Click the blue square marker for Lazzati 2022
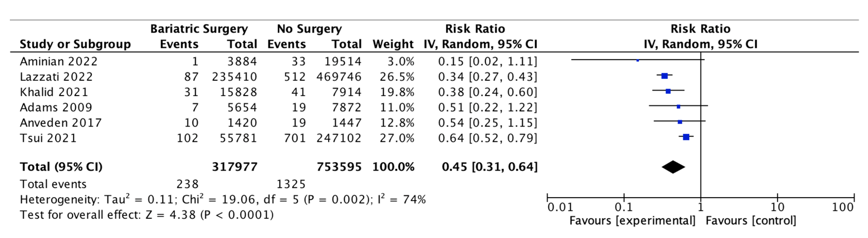The height and width of the screenshot is (238, 868). point(665,76)
